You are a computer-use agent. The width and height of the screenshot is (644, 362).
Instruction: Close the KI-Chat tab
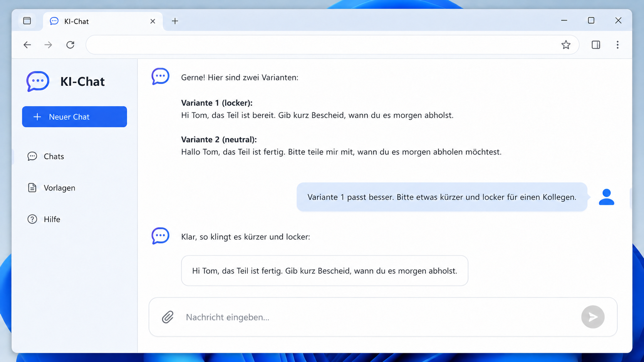(x=153, y=21)
